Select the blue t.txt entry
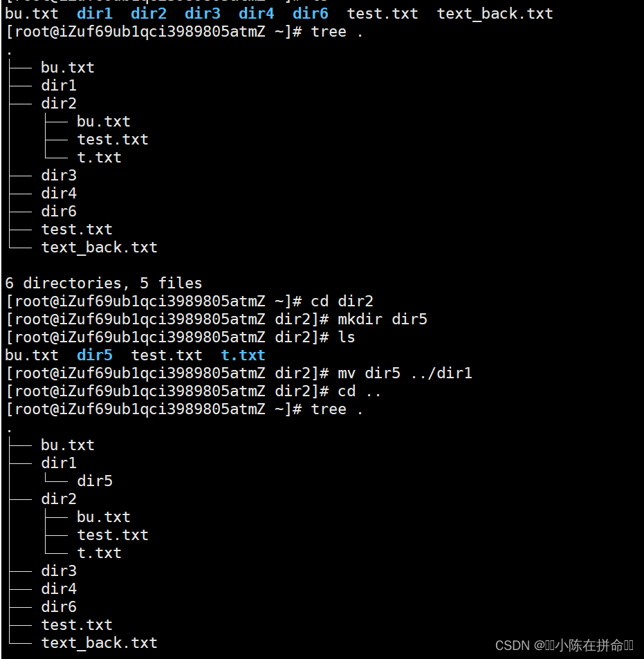Screen dimensions: 644x659 click(x=243, y=355)
